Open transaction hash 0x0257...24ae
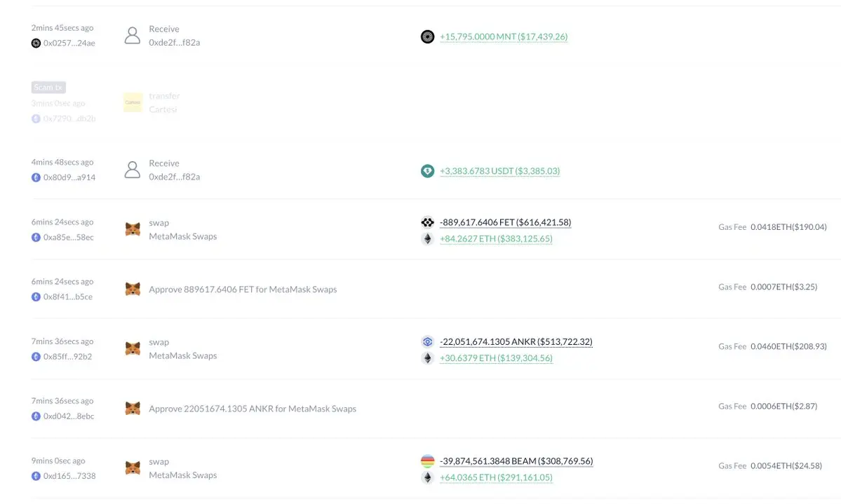The width and height of the screenshot is (841, 504). pyautogui.click(x=69, y=43)
